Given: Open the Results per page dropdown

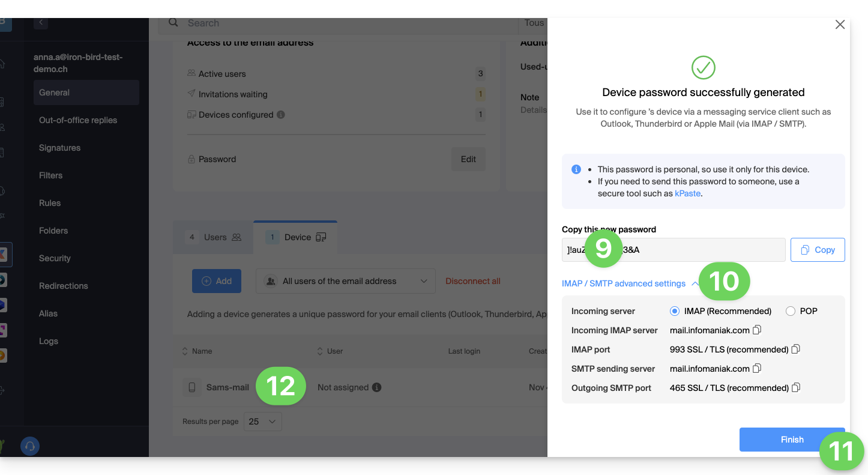Looking at the screenshot, I should 262,422.
